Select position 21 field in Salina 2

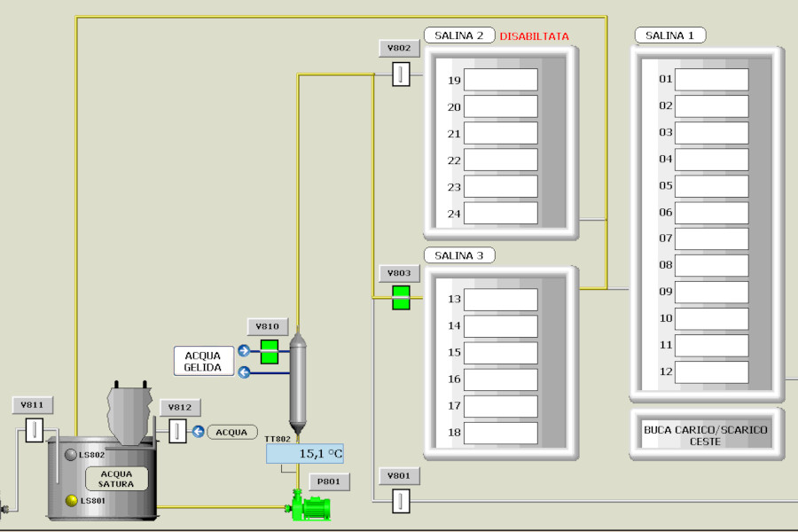pyautogui.click(x=501, y=133)
